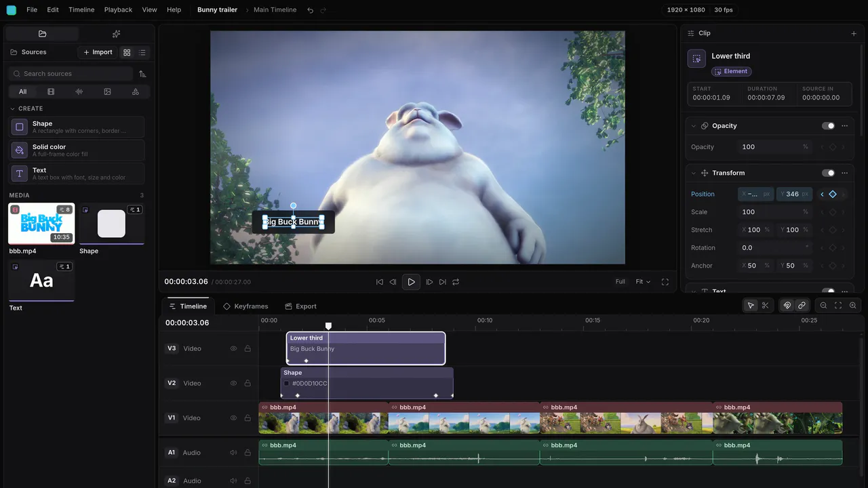Image resolution: width=868 pixels, height=488 pixels.
Task: Select the bbb.mp4 media thumbnail
Action: click(41, 224)
